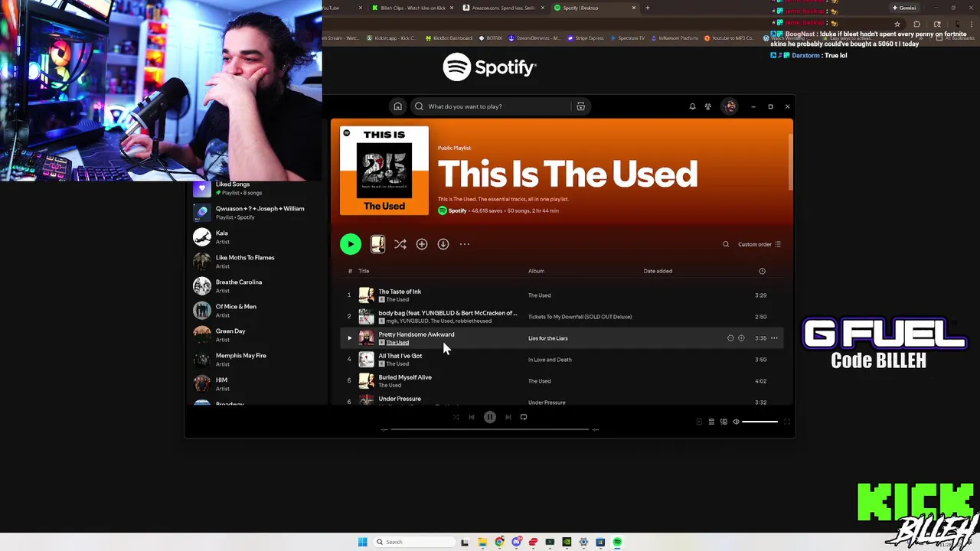Open The Used artist link under Pretty Handsome Awkward

tap(397, 343)
